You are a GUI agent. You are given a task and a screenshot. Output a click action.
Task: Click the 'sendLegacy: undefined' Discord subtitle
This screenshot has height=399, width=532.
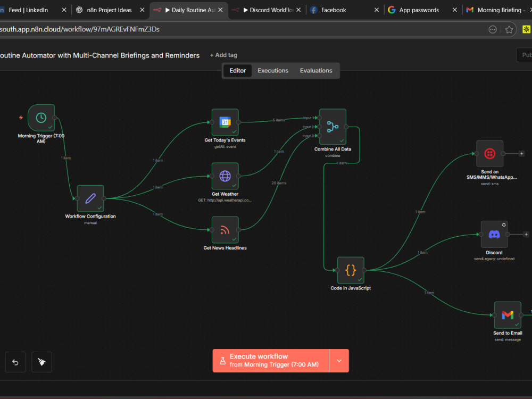coord(494,259)
